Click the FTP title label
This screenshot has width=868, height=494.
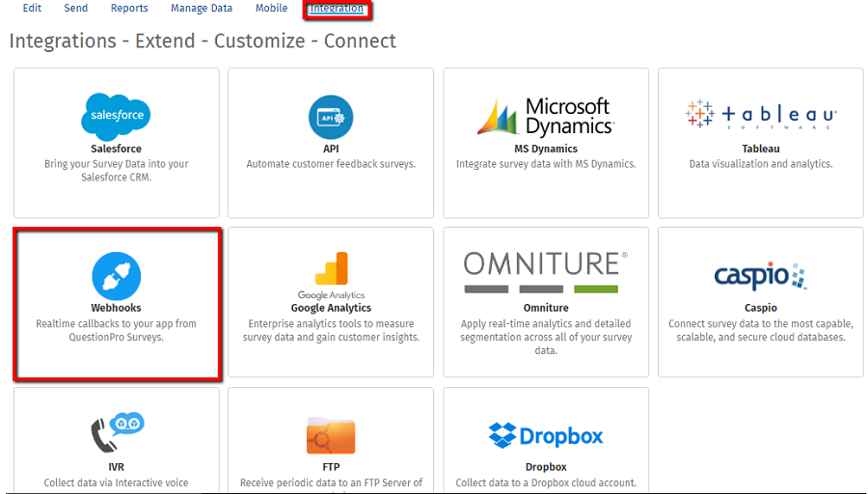(331, 467)
